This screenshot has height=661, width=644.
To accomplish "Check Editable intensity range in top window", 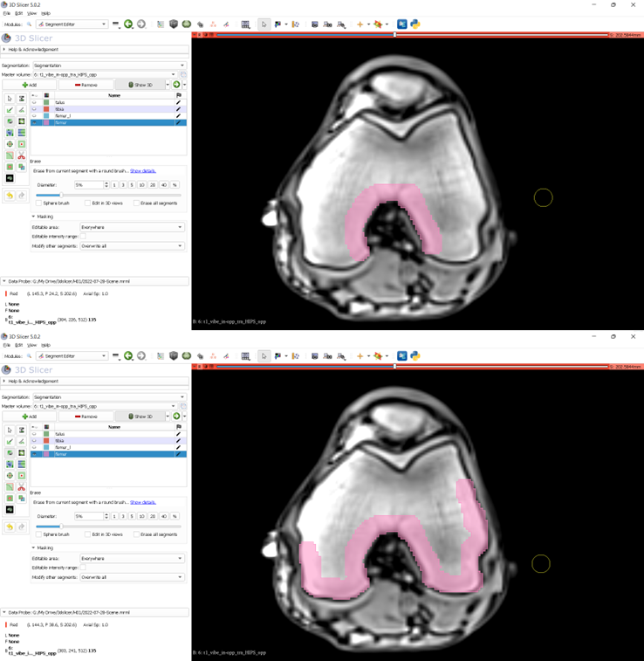I will pyautogui.click(x=84, y=237).
